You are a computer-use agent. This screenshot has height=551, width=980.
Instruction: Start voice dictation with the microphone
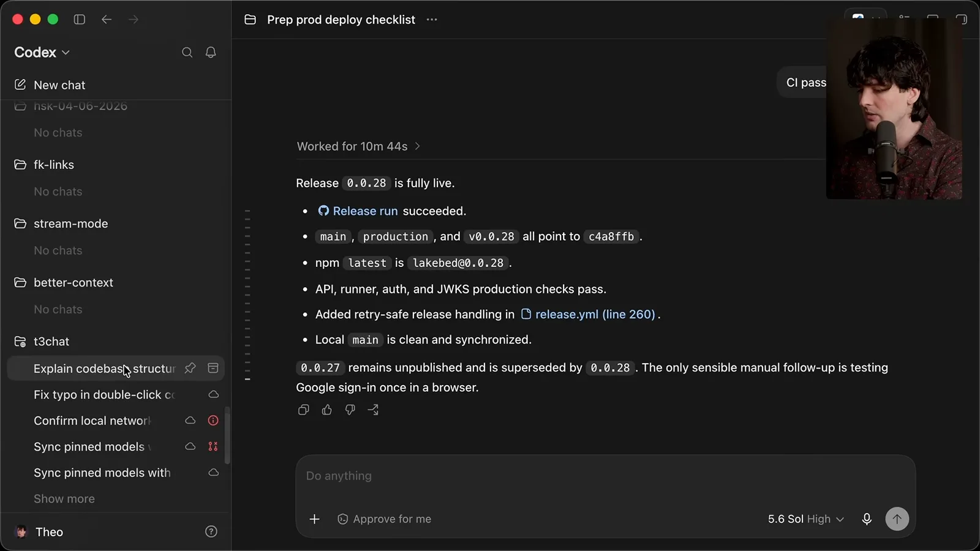coord(867,519)
